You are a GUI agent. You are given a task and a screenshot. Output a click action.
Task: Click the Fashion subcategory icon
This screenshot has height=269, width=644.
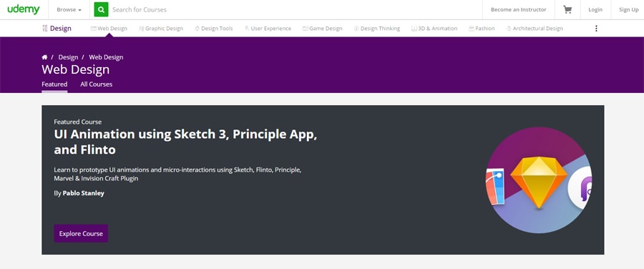click(x=472, y=29)
